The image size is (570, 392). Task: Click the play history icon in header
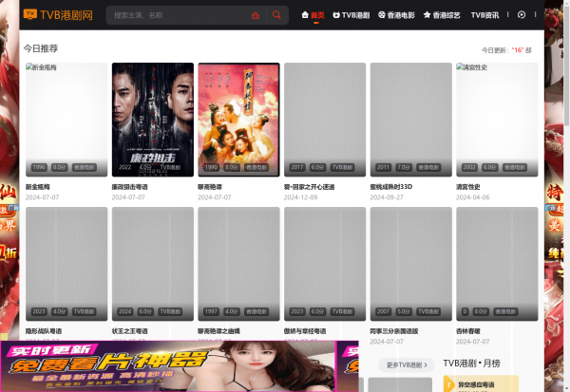[522, 15]
